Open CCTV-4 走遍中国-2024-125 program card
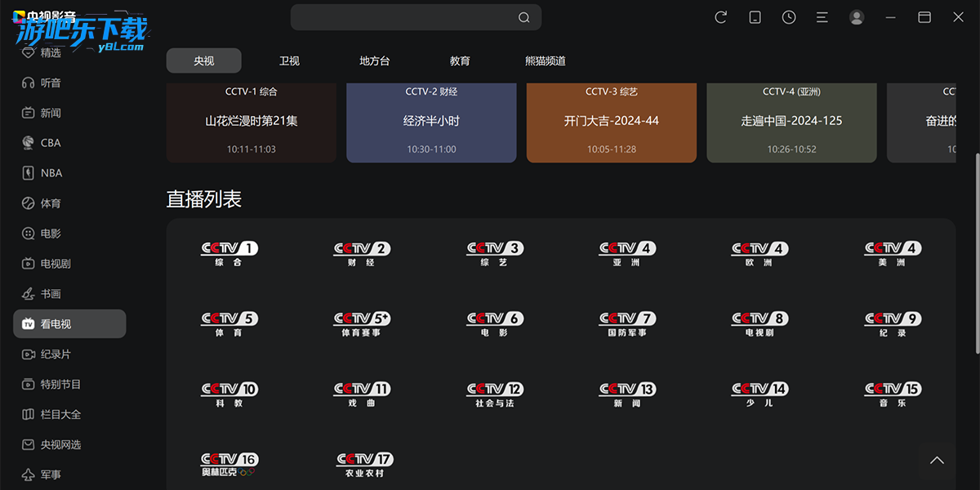The image size is (980, 490). pyautogui.click(x=791, y=122)
